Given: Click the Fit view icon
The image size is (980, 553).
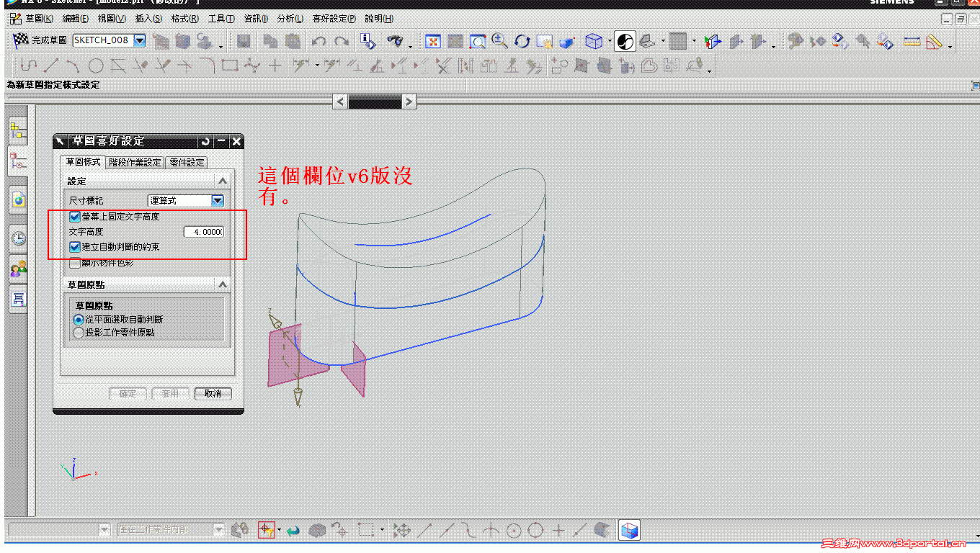Looking at the screenshot, I should (433, 41).
